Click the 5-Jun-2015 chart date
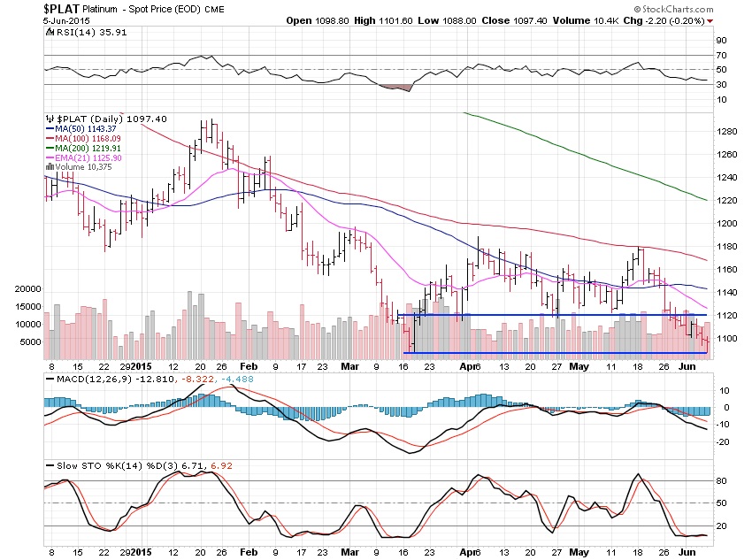Image resolution: width=752 pixels, height=560 pixels. pos(66,21)
